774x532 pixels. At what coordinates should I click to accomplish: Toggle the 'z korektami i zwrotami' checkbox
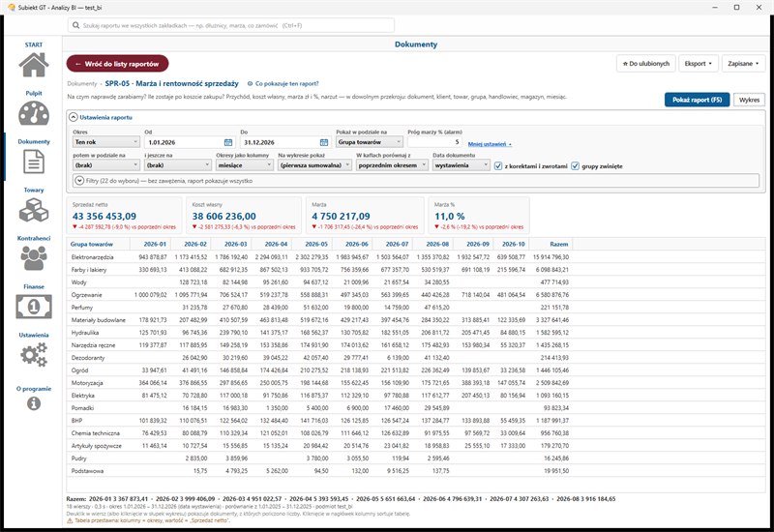click(x=498, y=165)
